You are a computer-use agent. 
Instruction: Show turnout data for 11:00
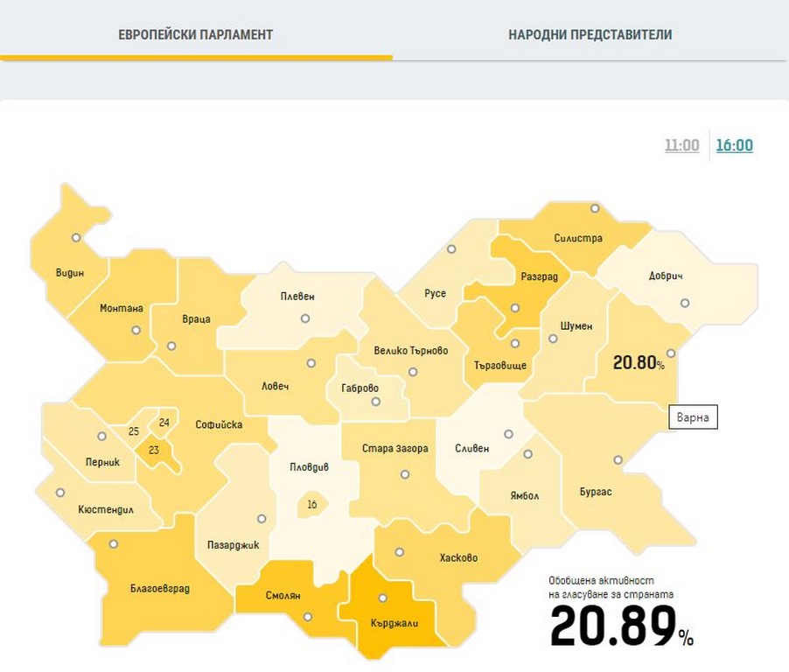click(681, 145)
